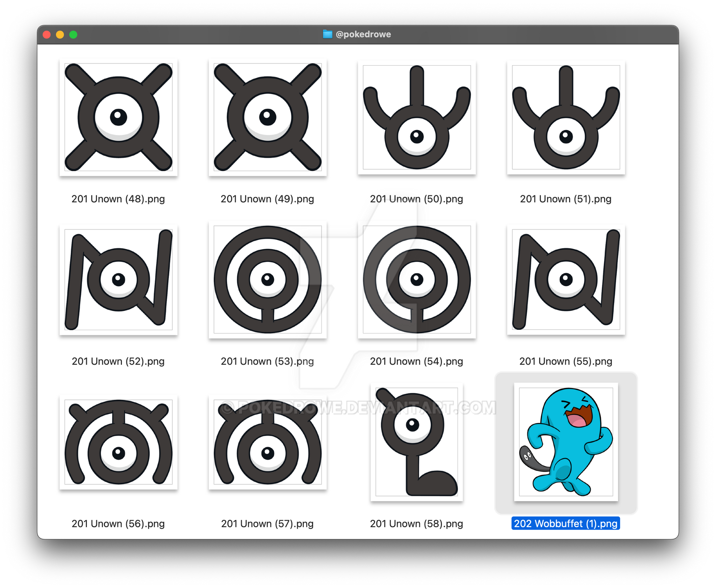Viewport: 716px width, 588px height.
Task: Click the filename 201 Unown (49).png
Action: [267, 199]
